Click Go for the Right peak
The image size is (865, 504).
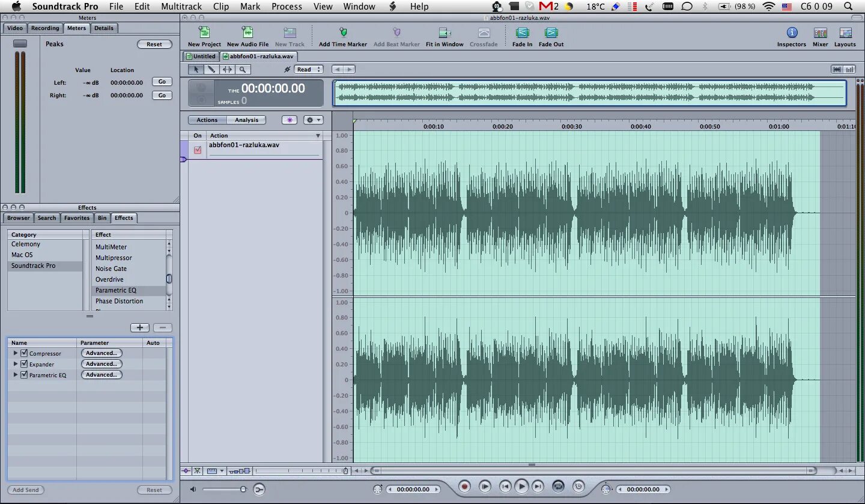[162, 95]
